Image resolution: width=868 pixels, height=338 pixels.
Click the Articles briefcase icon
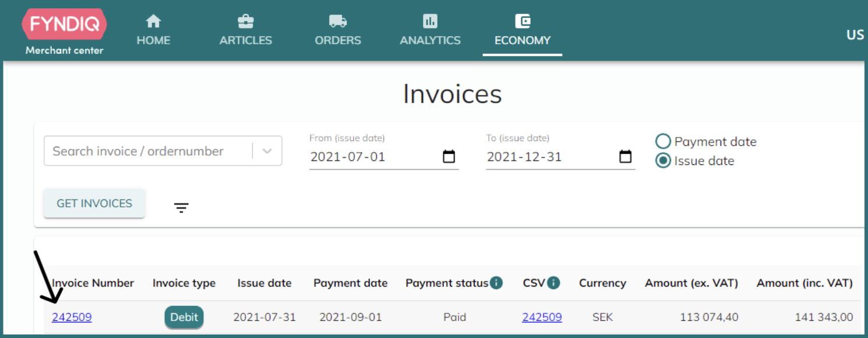coord(246,22)
